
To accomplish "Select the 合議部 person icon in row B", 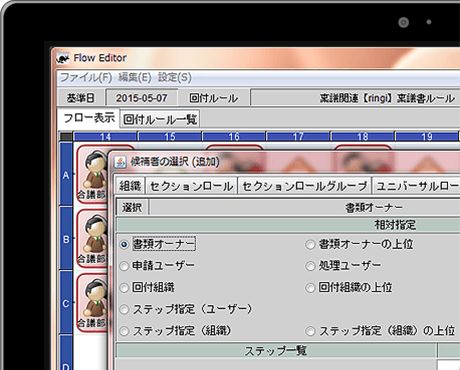I will pos(92,238).
